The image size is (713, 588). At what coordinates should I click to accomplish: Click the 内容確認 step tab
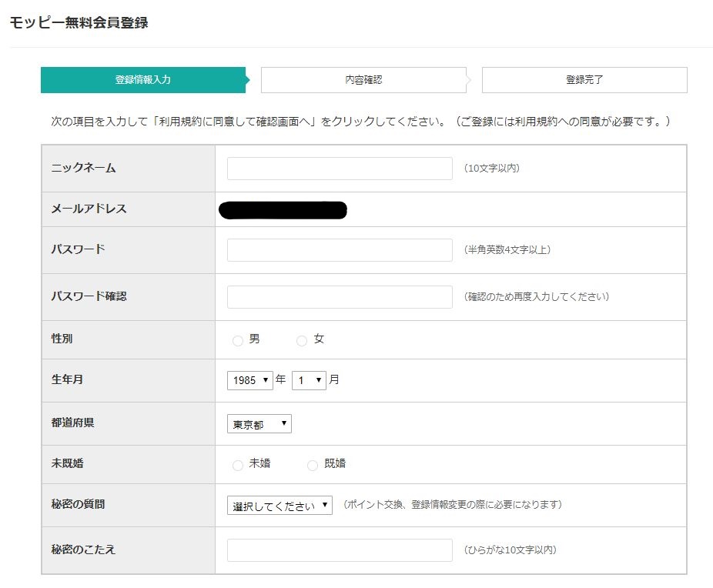pos(363,80)
